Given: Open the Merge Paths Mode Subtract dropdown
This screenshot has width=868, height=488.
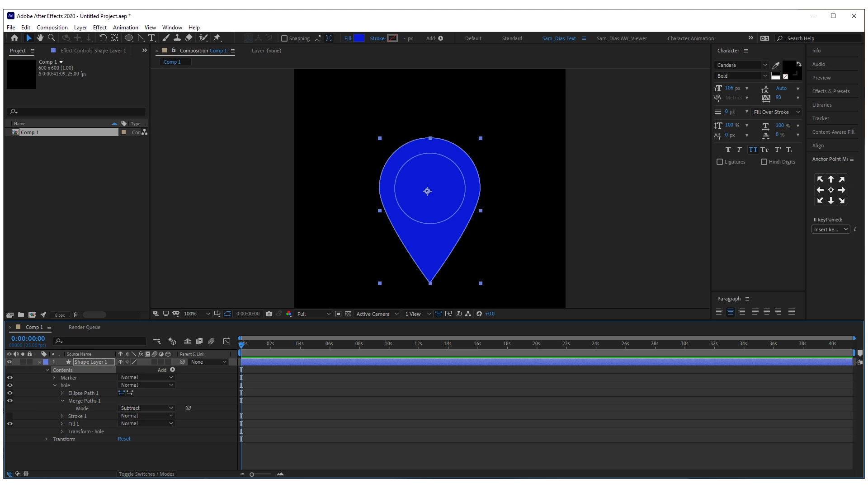Looking at the screenshot, I should [146, 408].
